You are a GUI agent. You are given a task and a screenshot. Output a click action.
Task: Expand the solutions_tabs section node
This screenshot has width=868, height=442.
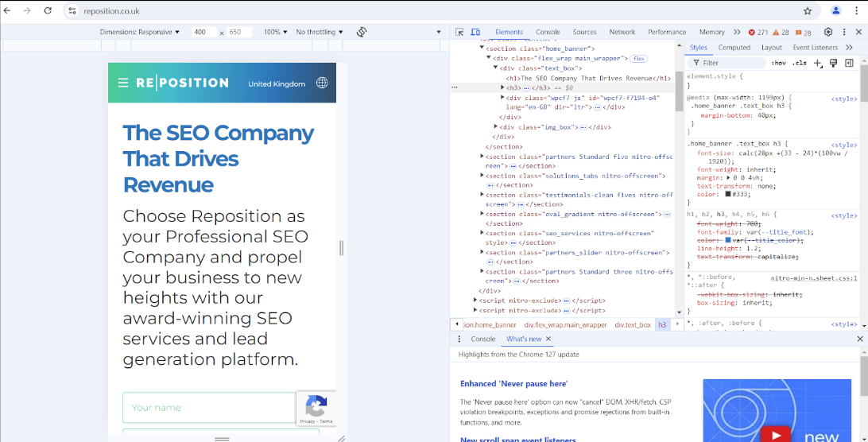[482, 175]
